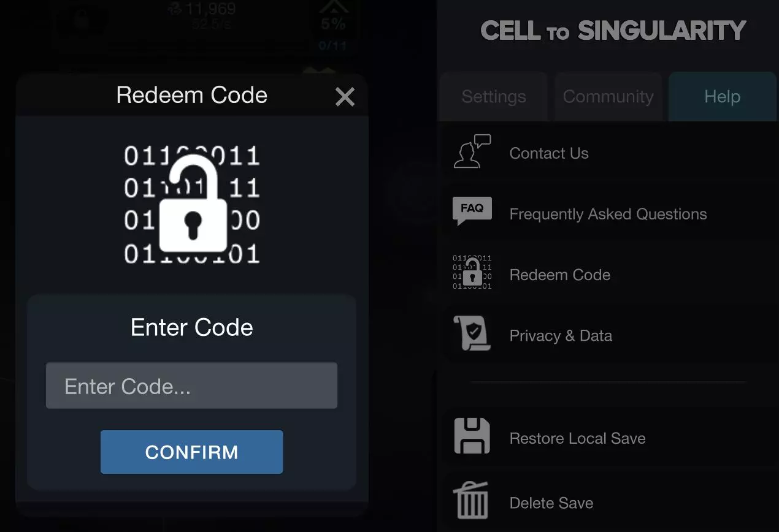Open the Contact Us text entry
The height and width of the screenshot is (532, 779).
click(549, 153)
